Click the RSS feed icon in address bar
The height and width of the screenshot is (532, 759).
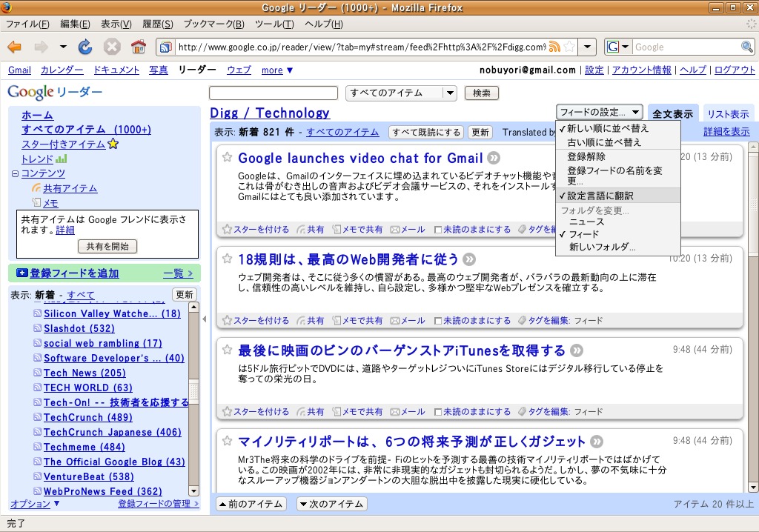(x=554, y=47)
